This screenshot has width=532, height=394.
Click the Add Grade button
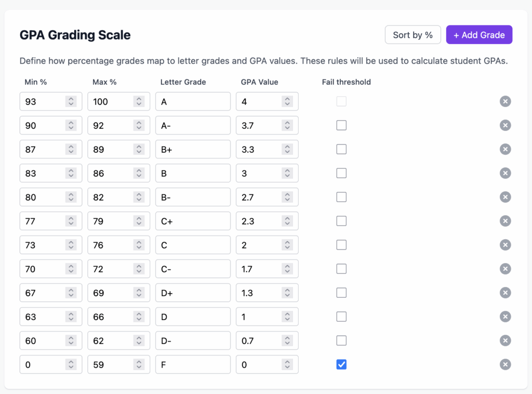click(x=479, y=35)
